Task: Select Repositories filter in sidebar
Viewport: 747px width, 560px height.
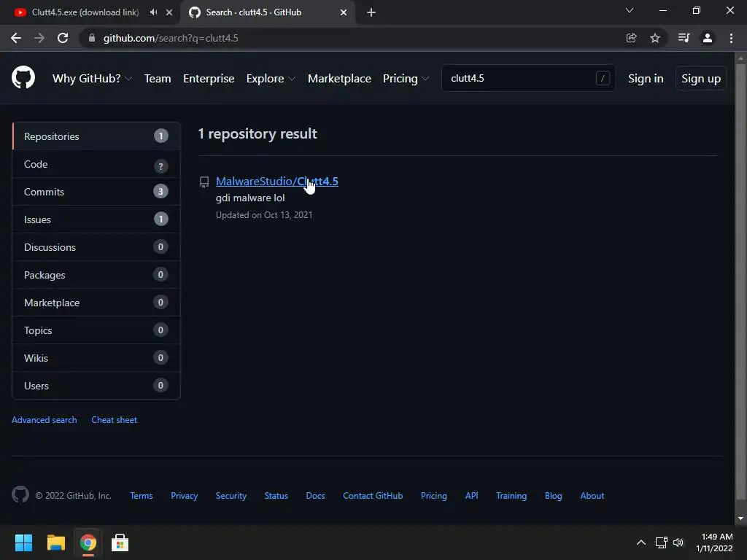Action: pyautogui.click(x=96, y=136)
